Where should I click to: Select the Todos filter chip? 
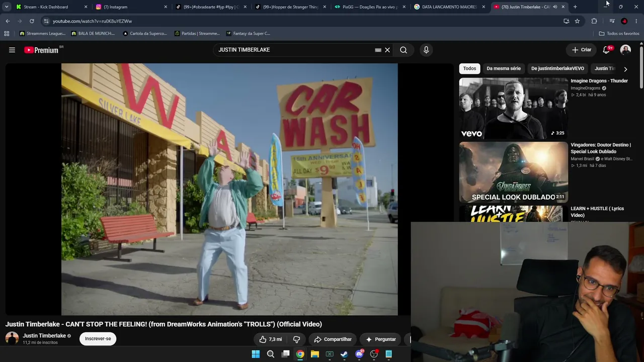pyautogui.click(x=469, y=68)
